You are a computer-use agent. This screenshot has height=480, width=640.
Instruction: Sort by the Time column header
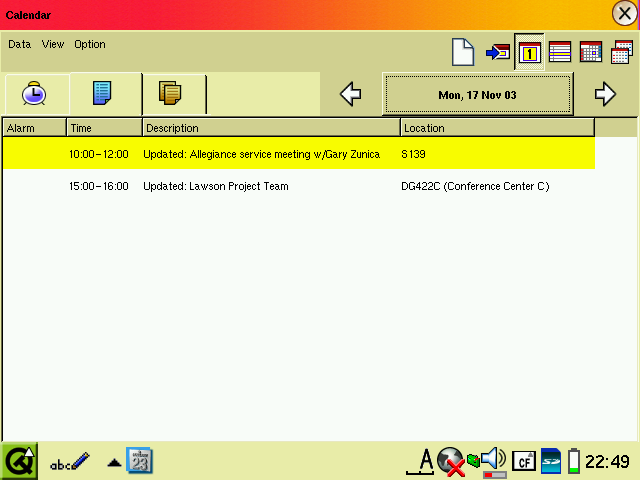(104, 128)
